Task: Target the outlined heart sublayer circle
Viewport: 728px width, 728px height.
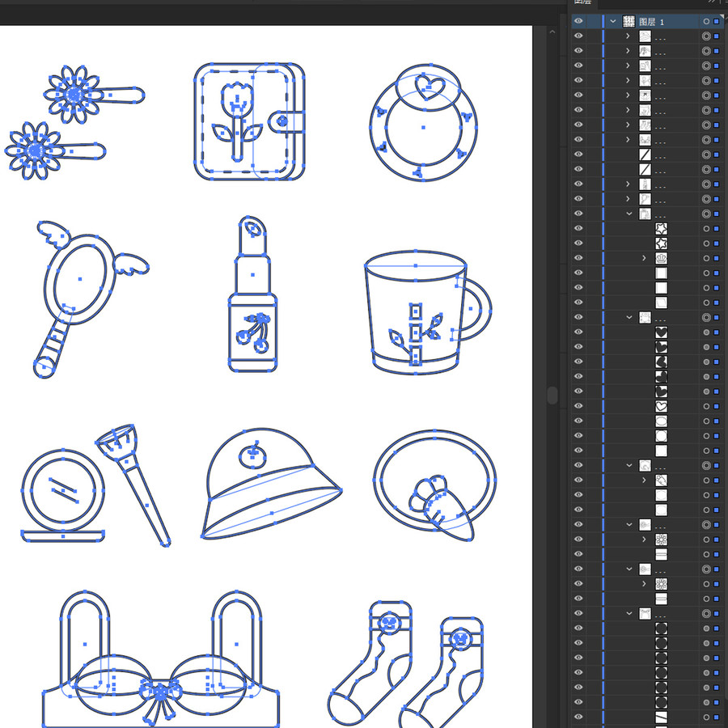Action: 706,406
